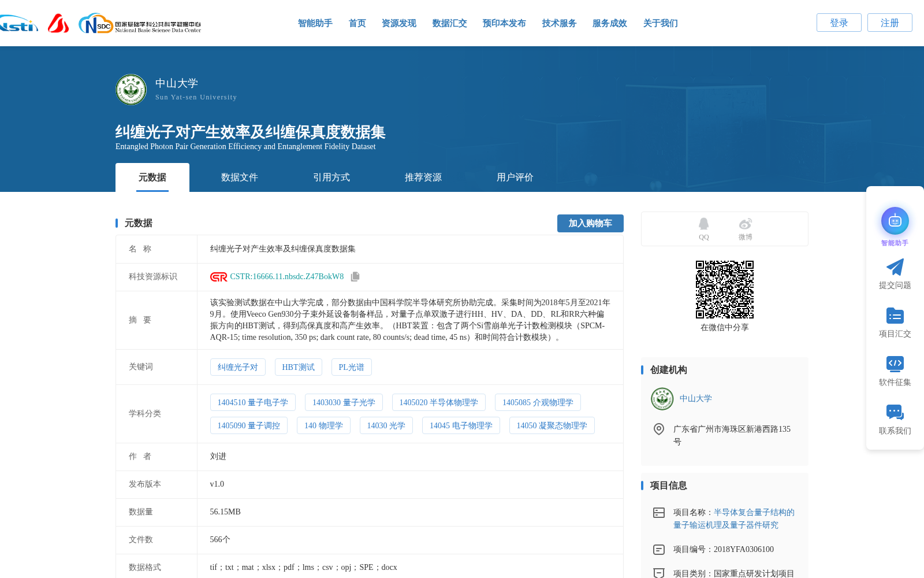
Task: Open the 预印本发布 menu
Action: coord(504,23)
